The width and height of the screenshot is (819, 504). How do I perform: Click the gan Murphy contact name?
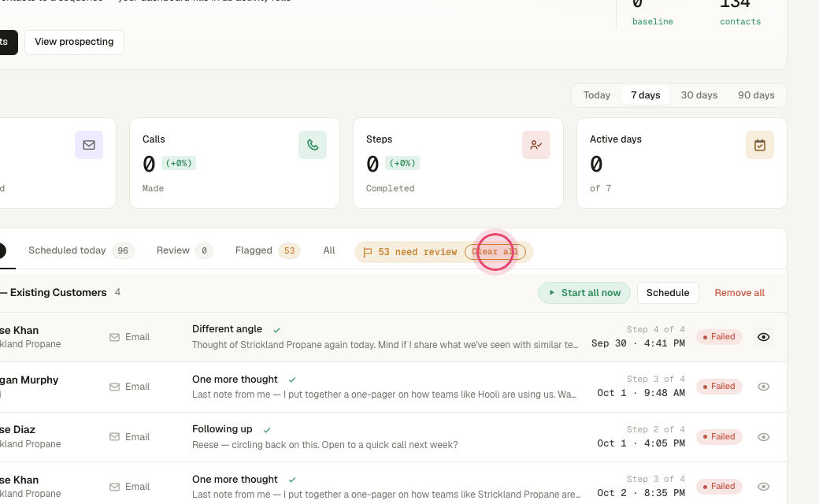click(29, 380)
